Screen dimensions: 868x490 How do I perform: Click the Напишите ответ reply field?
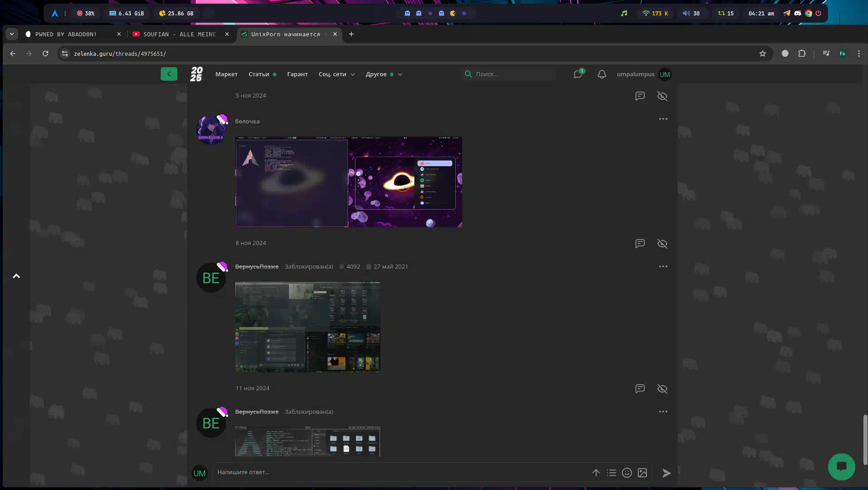tap(399, 472)
